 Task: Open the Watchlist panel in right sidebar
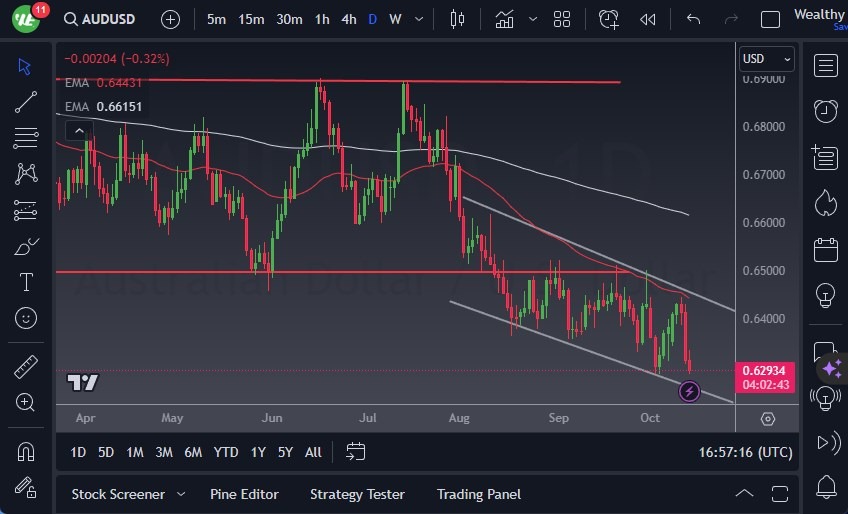click(x=825, y=66)
